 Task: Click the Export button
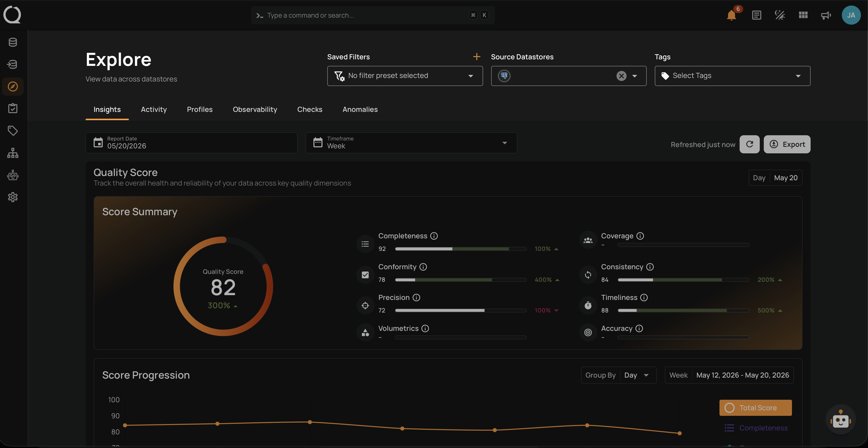(787, 144)
